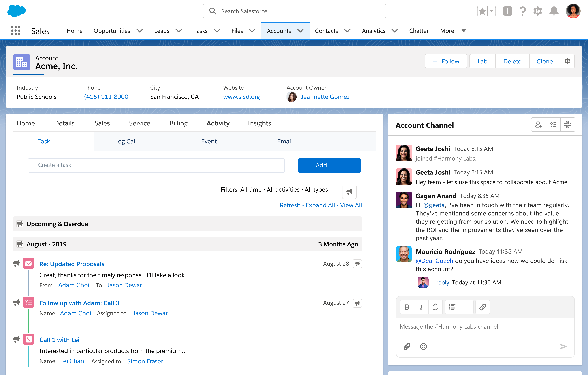The image size is (588, 375).
Task: Click the Search Salesforce field
Action: tap(294, 11)
